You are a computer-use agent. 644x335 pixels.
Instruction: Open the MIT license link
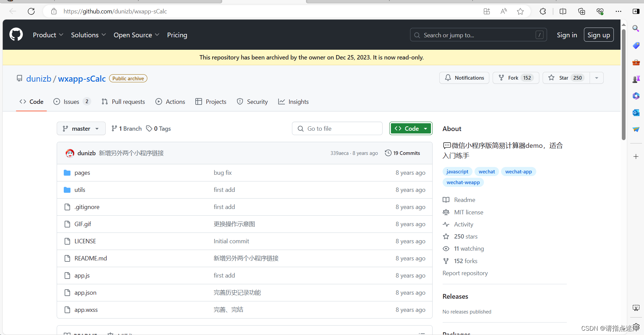(468, 212)
